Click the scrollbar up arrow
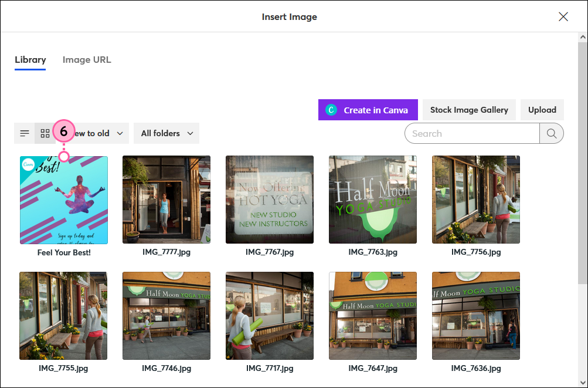This screenshot has height=388, width=588. (x=582, y=37)
